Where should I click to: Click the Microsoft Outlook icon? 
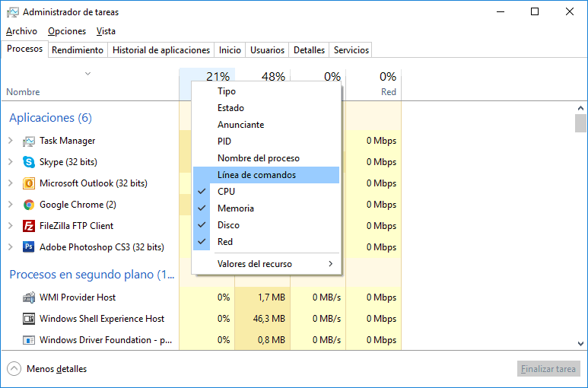click(x=29, y=183)
